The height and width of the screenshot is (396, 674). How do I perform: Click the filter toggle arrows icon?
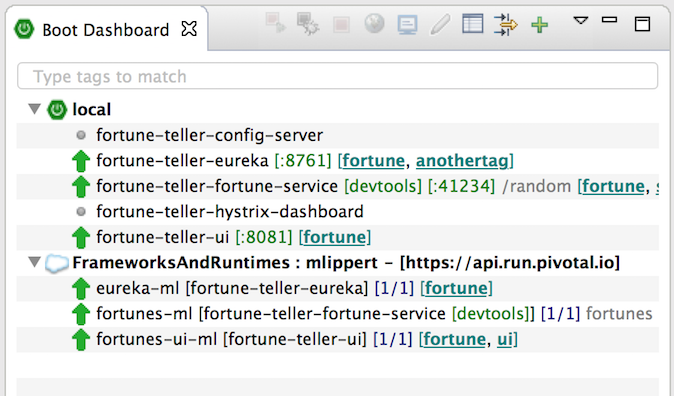pyautogui.click(x=506, y=25)
